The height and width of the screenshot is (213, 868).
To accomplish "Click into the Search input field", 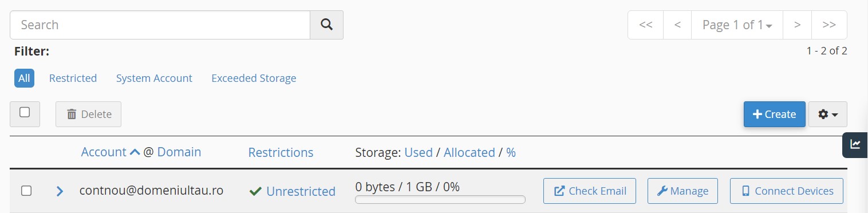I will (x=160, y=25).
